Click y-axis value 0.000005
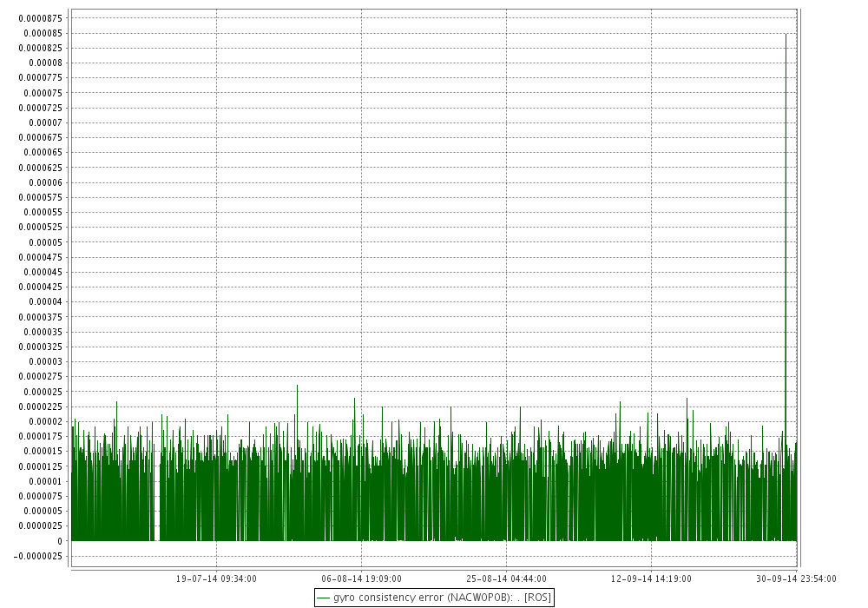Screen dimensions: 868x608 coord(43,511)
